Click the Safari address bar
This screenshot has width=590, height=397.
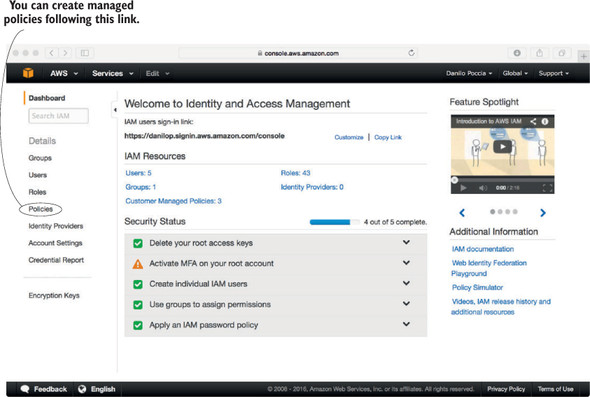(298, 53)
